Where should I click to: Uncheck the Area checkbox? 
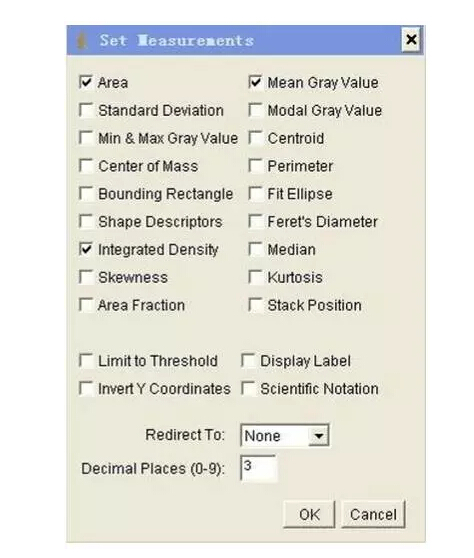pyautogui.click(x=86, y=82)
